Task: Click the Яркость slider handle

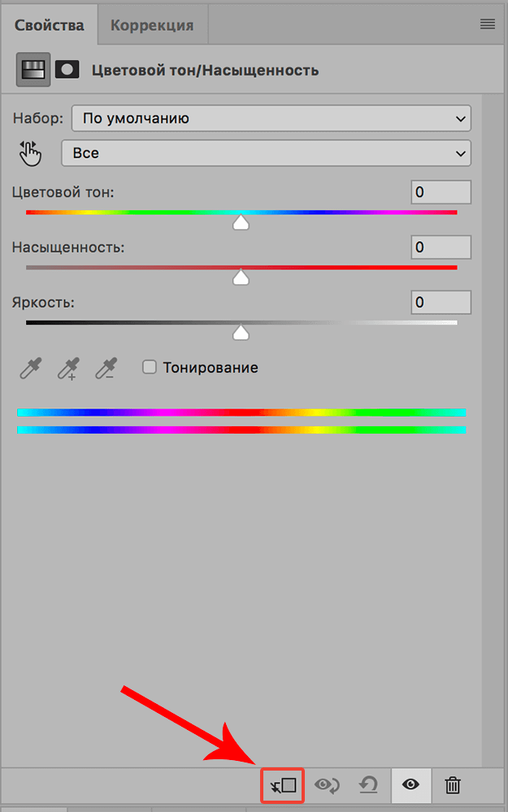Action: (241, 333)
